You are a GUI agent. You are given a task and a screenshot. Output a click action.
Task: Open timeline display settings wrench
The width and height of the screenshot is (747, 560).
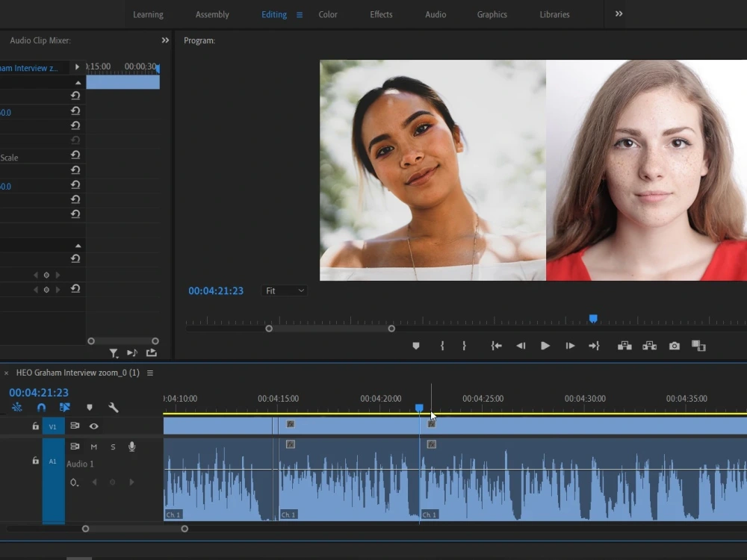coord(113,407)
